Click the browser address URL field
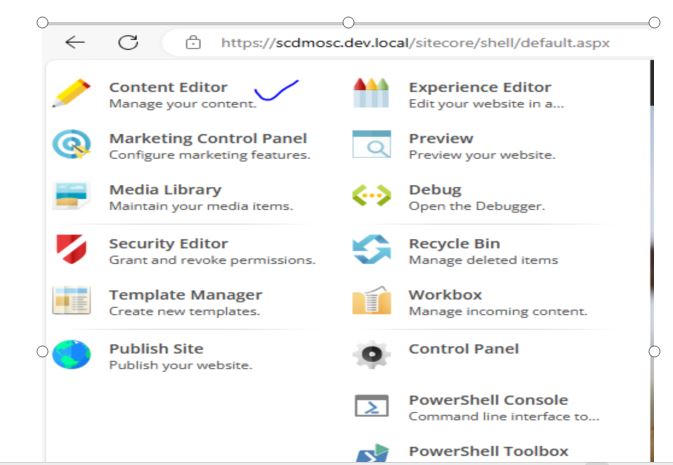The height and width of the screenshot is (465, 673). 415,43
